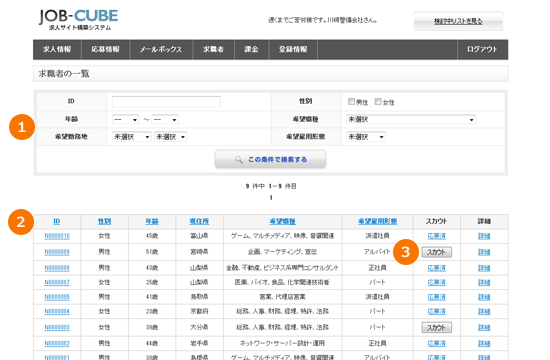
Task: Open 詳細 for N0000003
Action: coord(484,328)
